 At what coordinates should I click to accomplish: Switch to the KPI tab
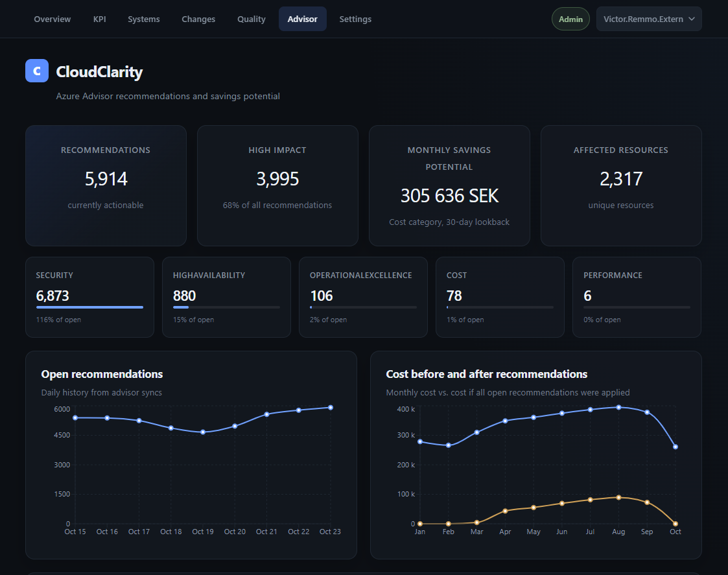coord(99,19)
